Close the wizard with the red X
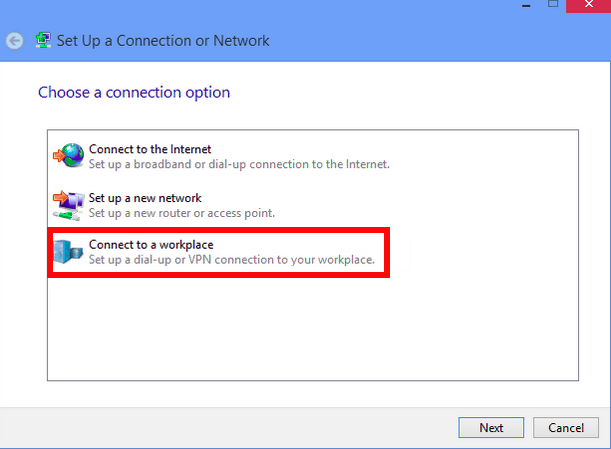The width and height of the screenshot is (611, 449). (588, 5)
